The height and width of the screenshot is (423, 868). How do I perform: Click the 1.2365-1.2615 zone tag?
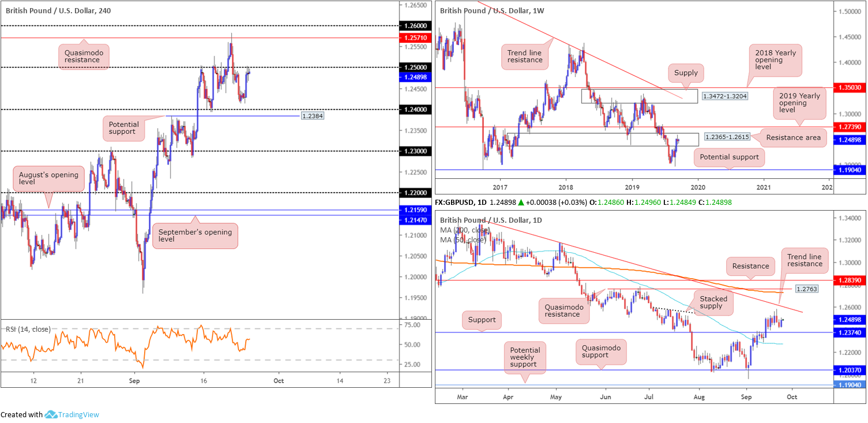728,137
